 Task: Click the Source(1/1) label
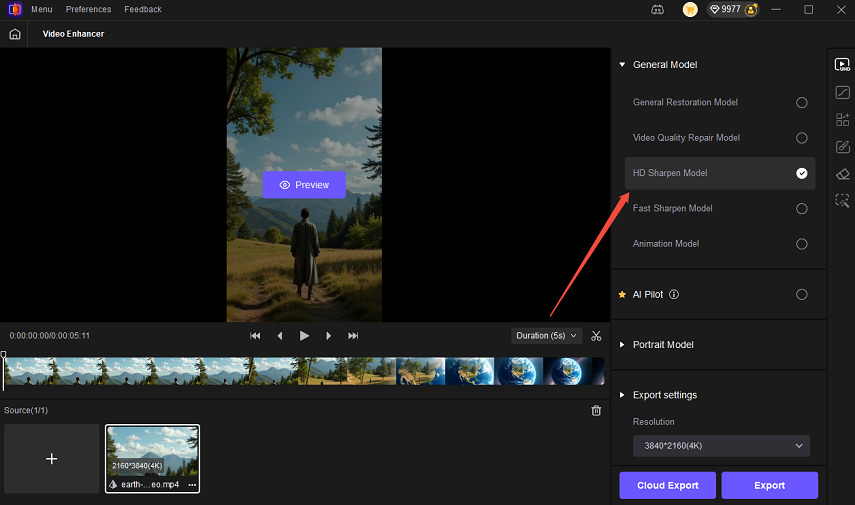click(26, 411)
